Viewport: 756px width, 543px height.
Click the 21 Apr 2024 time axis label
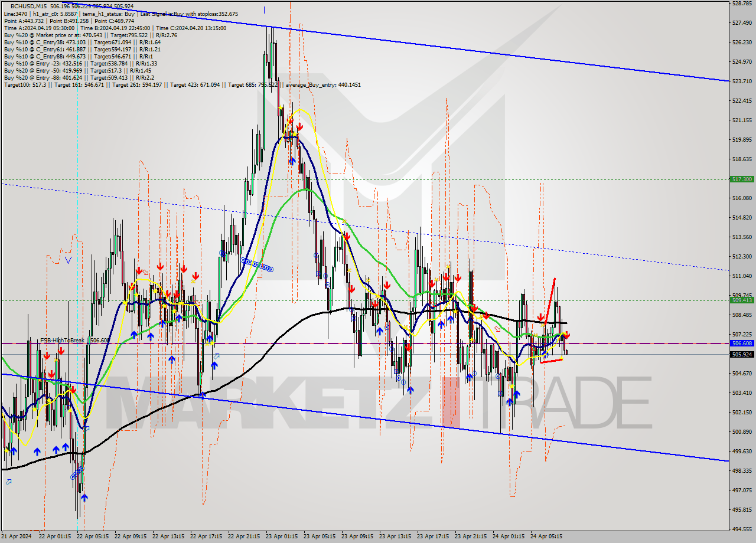coord(15,537)
